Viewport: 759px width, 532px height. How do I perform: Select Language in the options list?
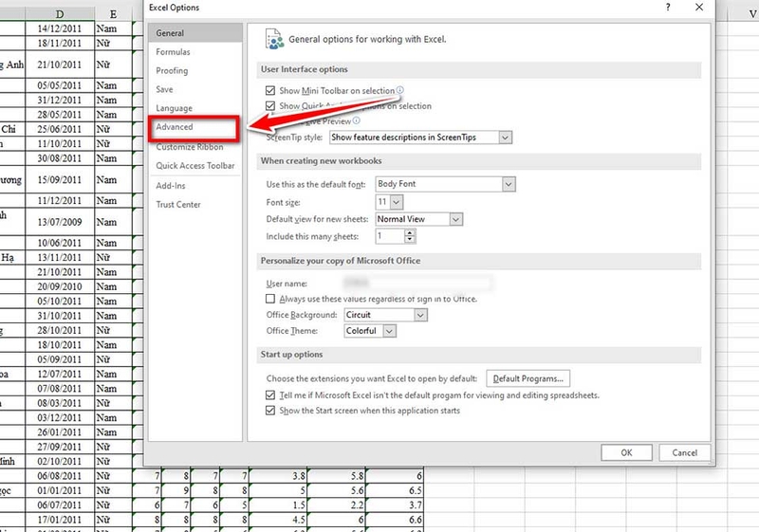click(174, 108)
